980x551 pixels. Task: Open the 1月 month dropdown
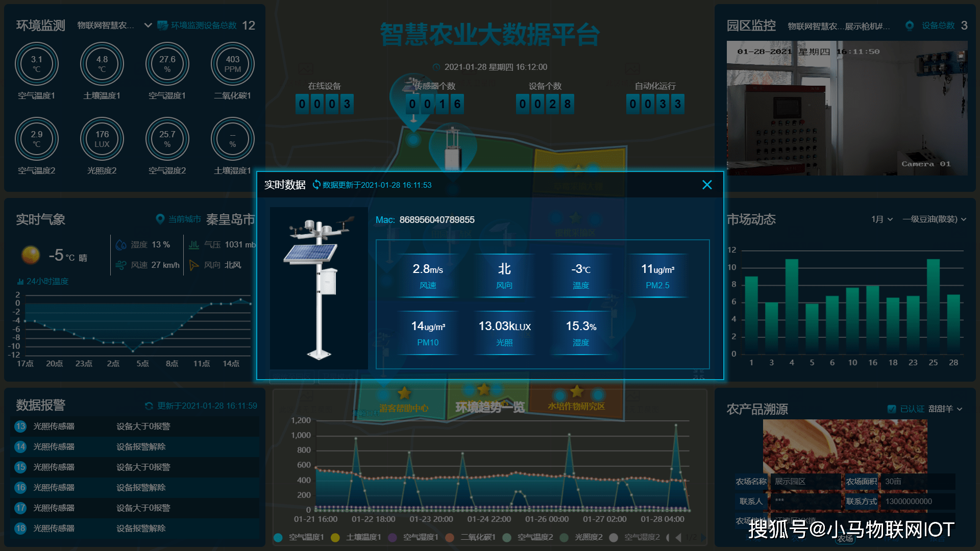[x=882, y=219]
